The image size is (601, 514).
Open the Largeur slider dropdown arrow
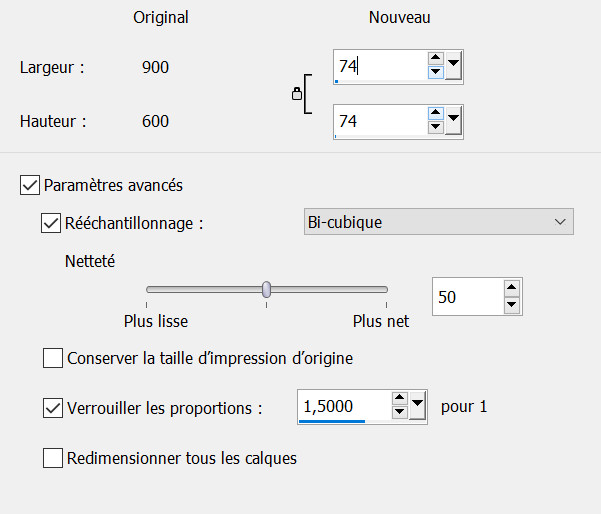(453, 67)
